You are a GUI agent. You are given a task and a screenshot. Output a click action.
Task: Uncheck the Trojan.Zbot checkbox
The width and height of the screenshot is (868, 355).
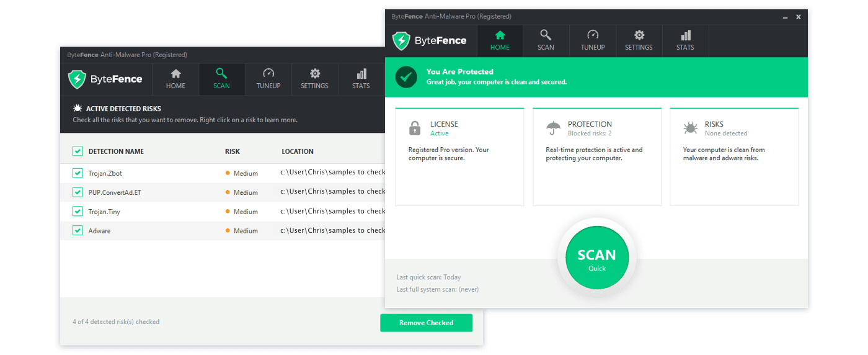pos(77,173)
